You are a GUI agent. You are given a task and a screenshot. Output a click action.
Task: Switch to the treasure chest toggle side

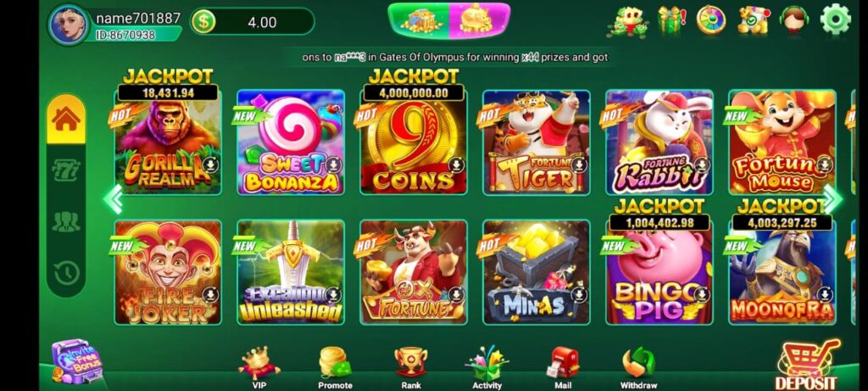419,20
